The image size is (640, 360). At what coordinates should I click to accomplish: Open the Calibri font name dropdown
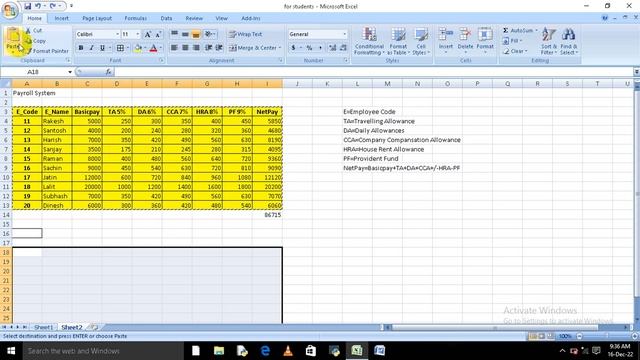(118, 34)
